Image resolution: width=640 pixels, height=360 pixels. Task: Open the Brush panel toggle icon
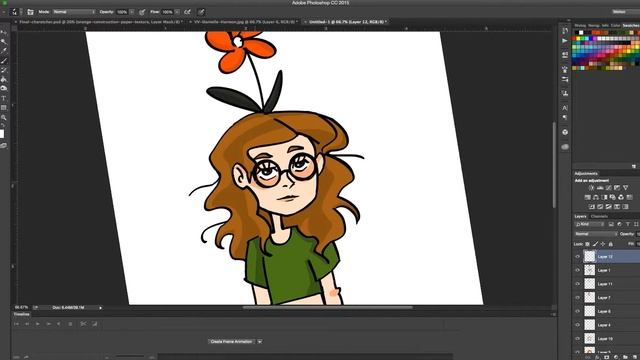tap(30, 12)
